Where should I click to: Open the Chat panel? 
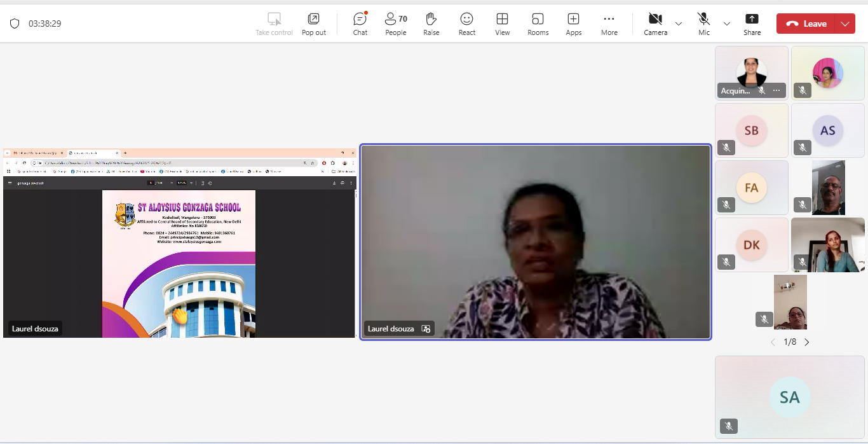[360, 24]
